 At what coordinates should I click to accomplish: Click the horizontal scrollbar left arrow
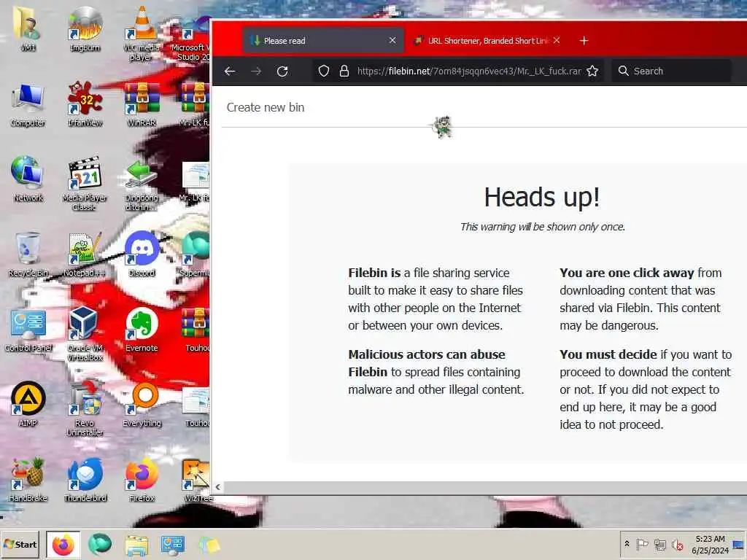(217, 487)
